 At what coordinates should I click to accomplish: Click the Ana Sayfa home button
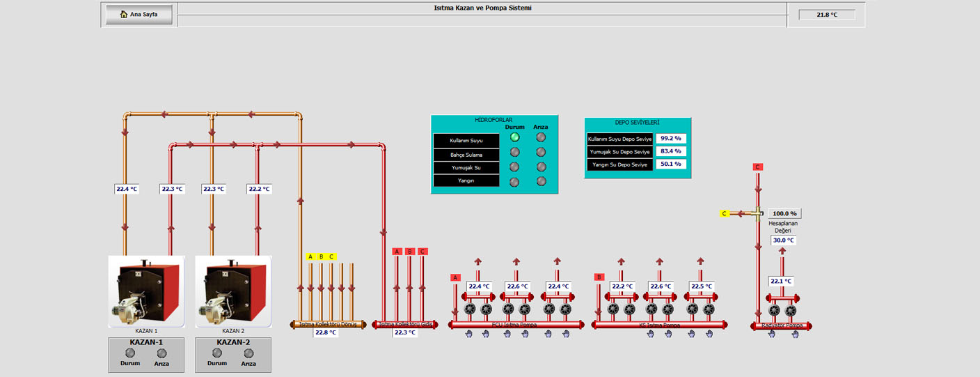click(139, 14)
